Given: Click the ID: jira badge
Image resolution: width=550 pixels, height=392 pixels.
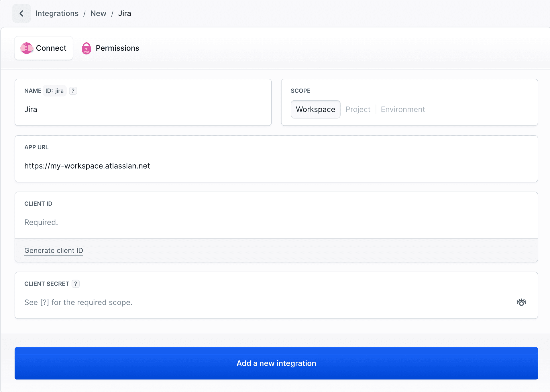Looking at the screenshot, I should click(54, 91).
